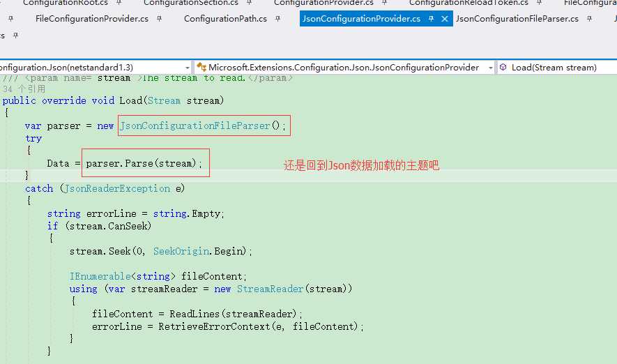Click 'StreamReader' constructor type

[x=270, y=289]
